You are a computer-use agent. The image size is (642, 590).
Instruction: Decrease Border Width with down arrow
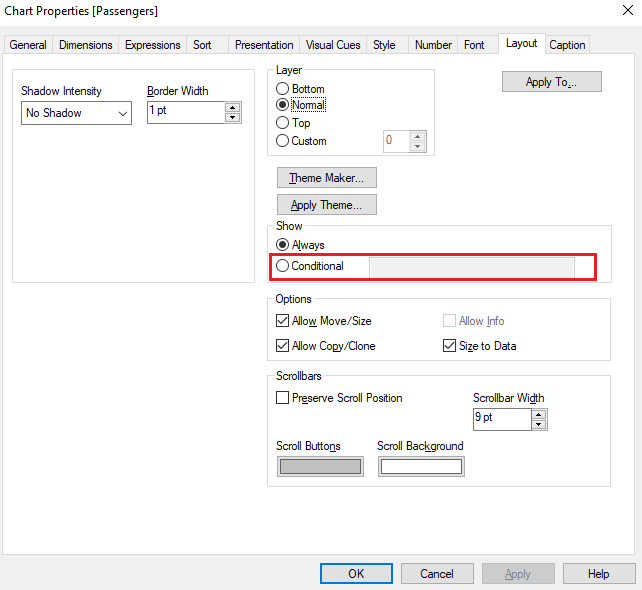tap(233, 118)
